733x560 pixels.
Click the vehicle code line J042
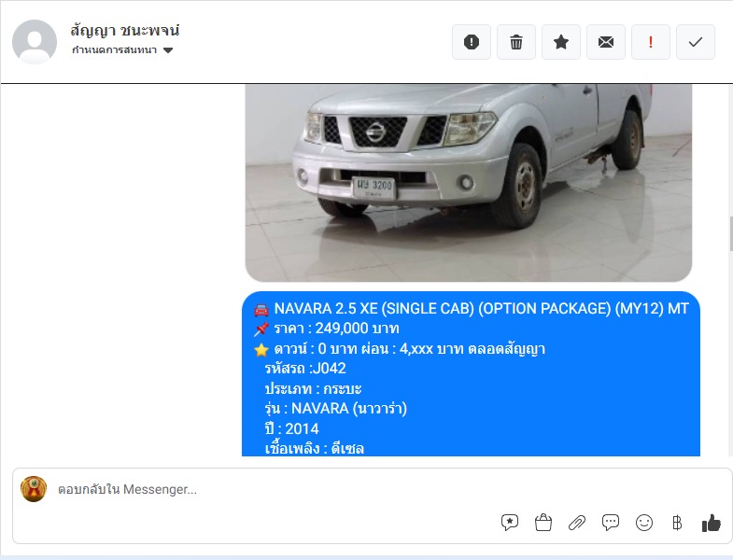305,369
